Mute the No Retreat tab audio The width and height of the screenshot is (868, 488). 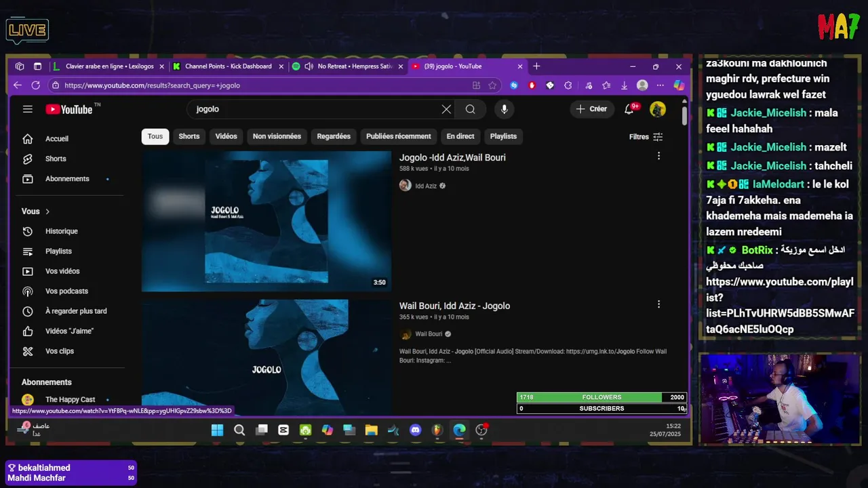click(x=309, y=66)
